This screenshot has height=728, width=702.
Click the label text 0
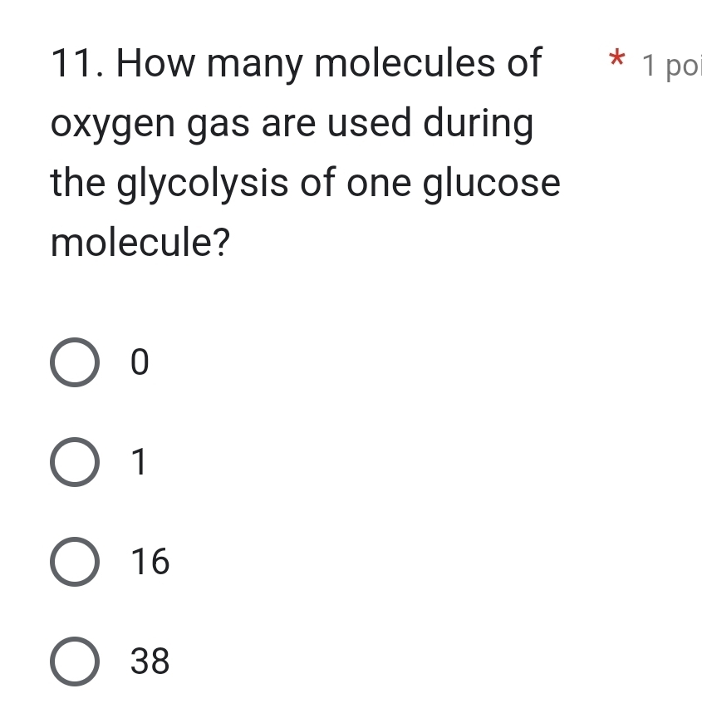point(140,363)
